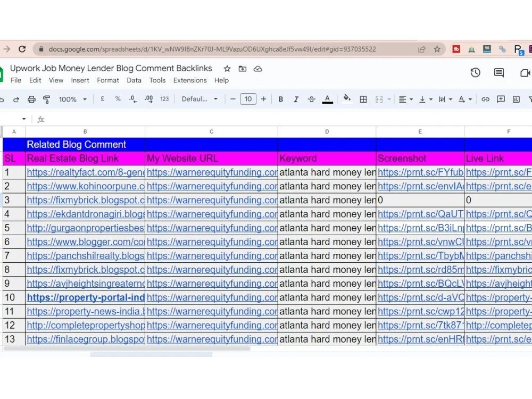Open the text color picker
532x399 pixels.
click(327, 99)
